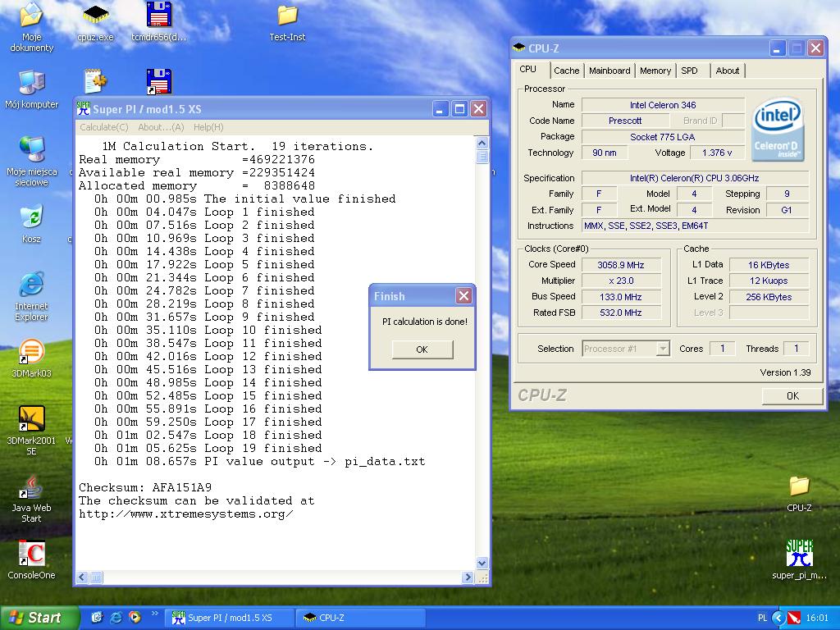Open the Test-Inst folder icon
Viewport: 840px width, 630px height.
coord(287,22)
